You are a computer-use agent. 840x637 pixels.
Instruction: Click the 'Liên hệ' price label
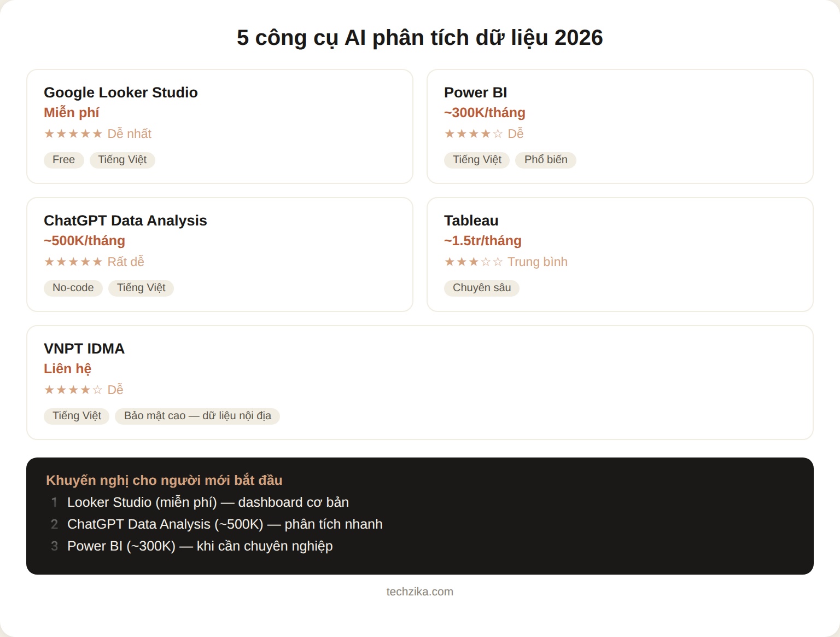[x=67, y=369]
